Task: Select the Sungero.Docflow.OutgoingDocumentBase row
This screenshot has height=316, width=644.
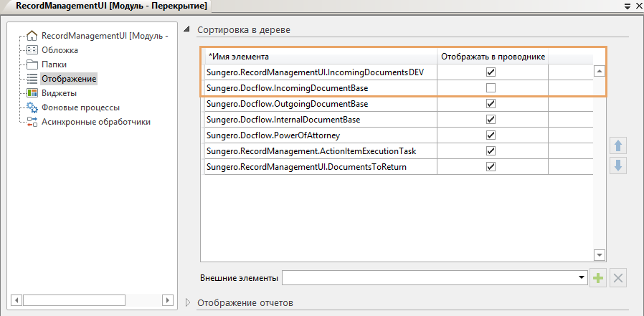Action: tap(319, 104)
